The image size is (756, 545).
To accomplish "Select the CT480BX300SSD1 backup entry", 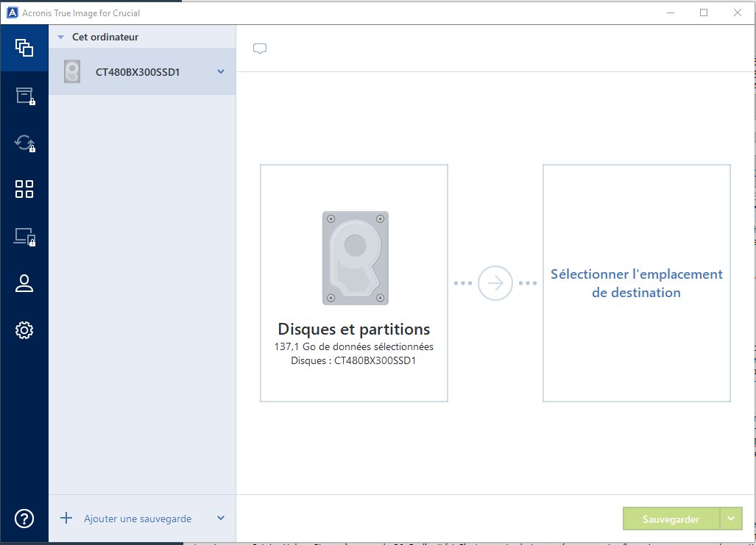I will [137, 72].
